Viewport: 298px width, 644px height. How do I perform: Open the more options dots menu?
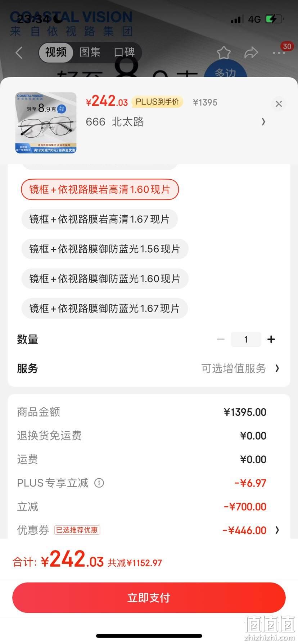(x=279, y=53)
